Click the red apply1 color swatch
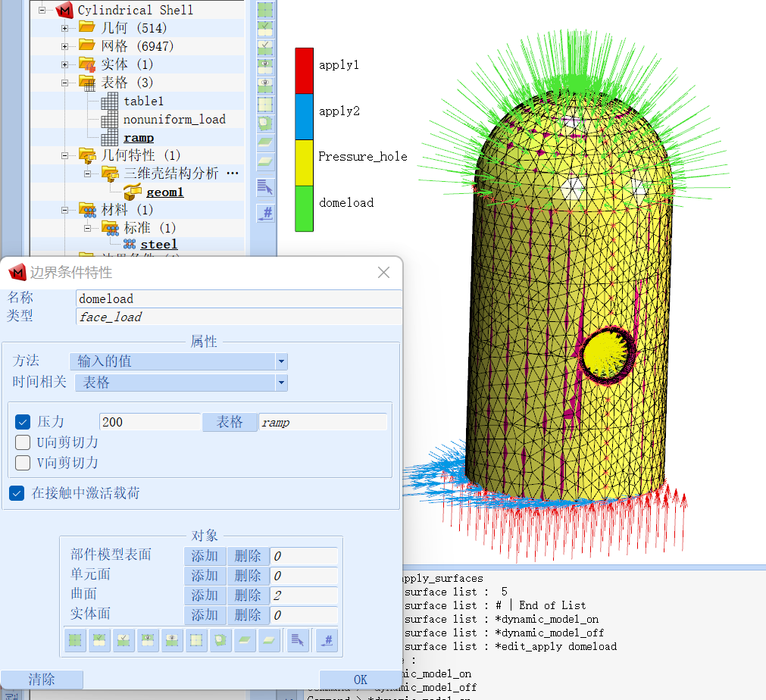The image size is (766, 700). click(x=304, y=64)
